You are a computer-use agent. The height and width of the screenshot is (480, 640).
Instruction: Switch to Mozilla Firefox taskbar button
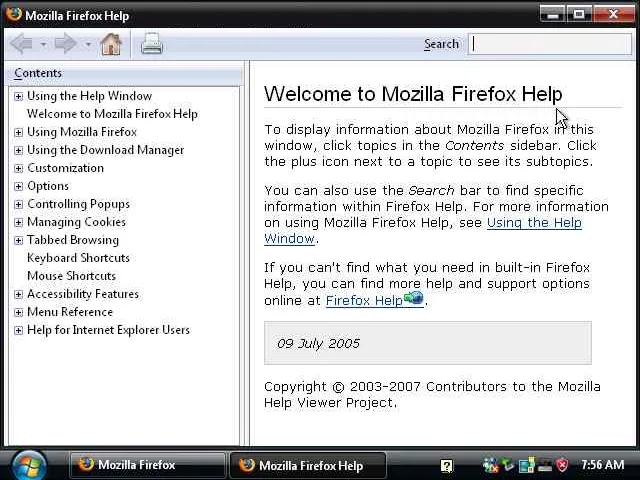[x=147, y=465]
